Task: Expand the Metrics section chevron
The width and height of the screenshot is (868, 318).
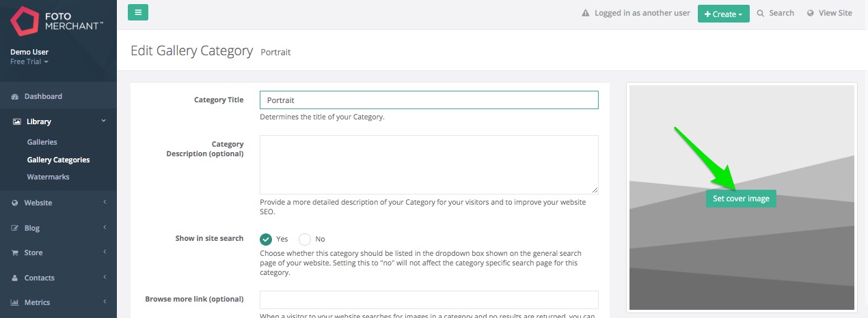Action: [105, 302]
